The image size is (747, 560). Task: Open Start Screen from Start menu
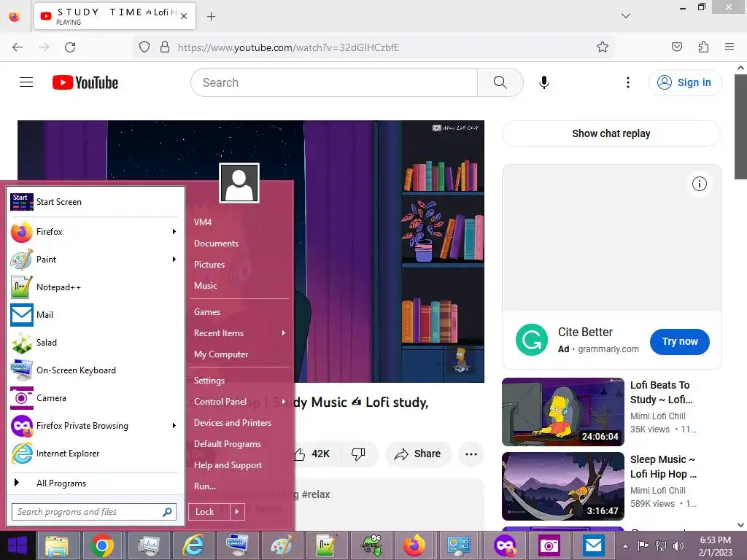pos(94,202)
